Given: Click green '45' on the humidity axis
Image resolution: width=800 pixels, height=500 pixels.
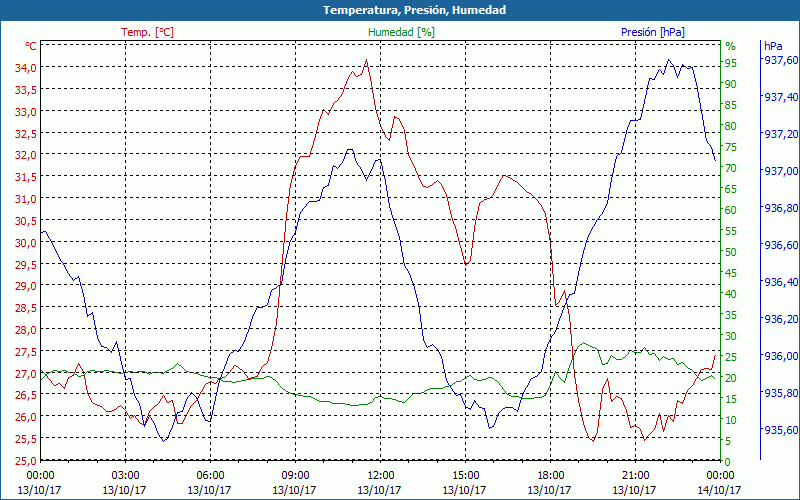Looking at the screenshot, I should coord(731,273).
